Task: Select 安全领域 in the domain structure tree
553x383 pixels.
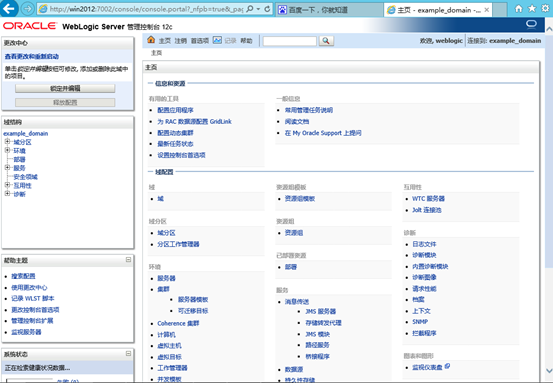Action: tap(25, 177)
